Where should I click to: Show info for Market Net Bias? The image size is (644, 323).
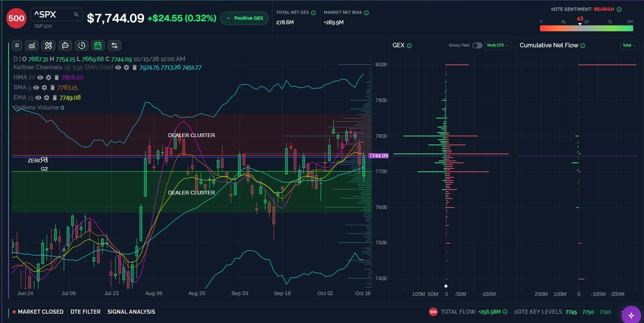pos(367,13)
